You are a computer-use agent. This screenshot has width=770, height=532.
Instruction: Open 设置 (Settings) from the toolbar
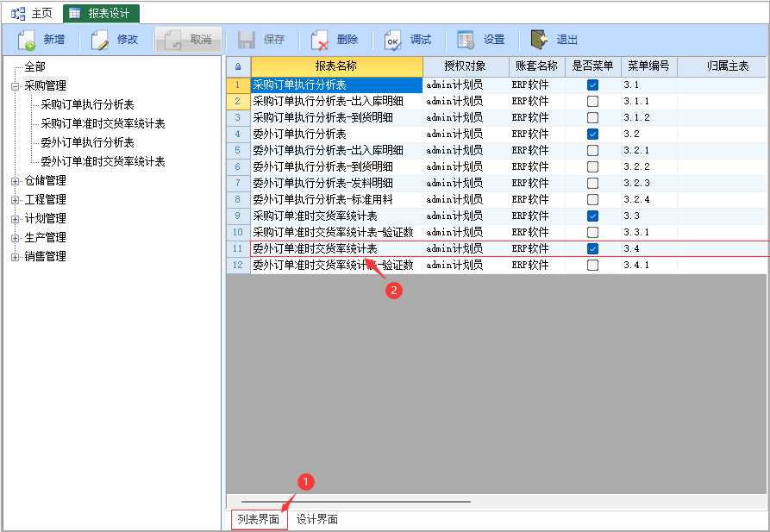(466, 40)
